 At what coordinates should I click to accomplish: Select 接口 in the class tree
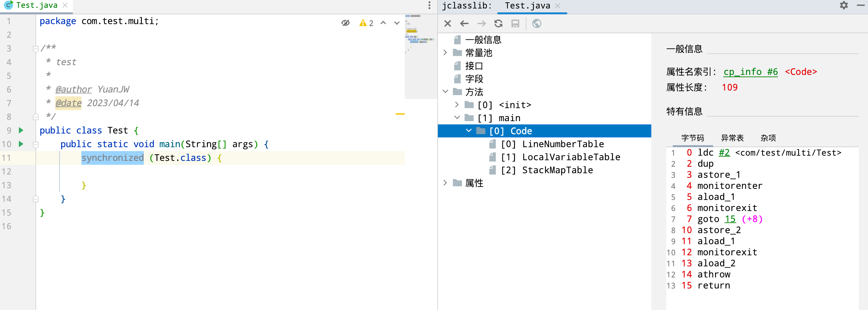pos(474,66)
